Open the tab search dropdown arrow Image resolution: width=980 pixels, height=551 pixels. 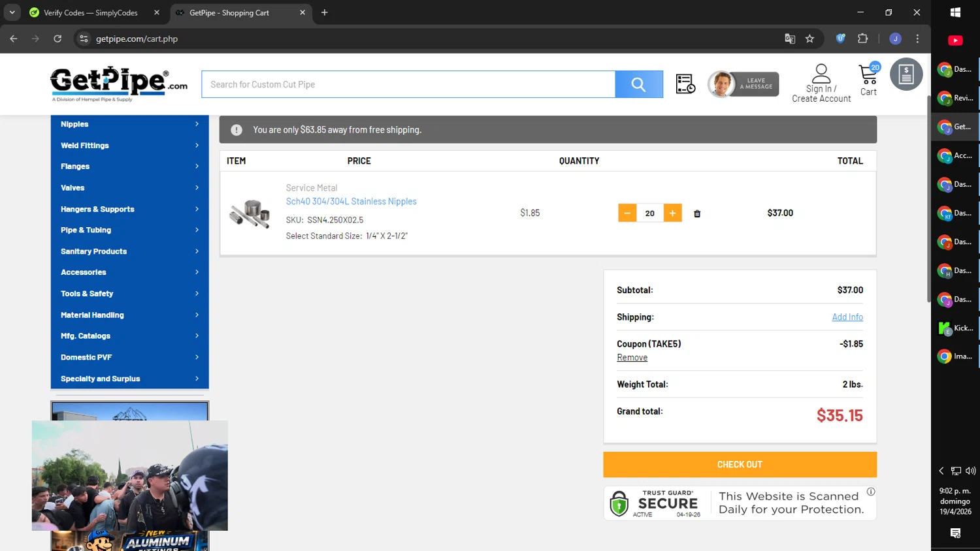12,12
